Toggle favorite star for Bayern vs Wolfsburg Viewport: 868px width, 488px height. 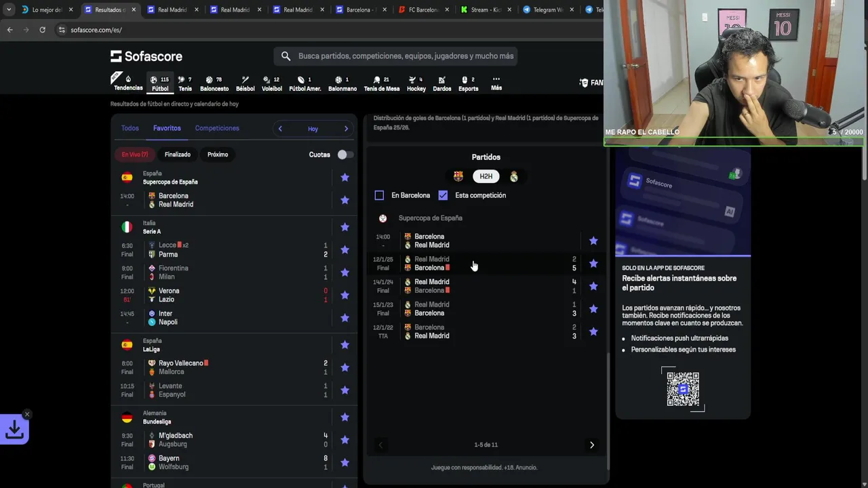point(344,462)
